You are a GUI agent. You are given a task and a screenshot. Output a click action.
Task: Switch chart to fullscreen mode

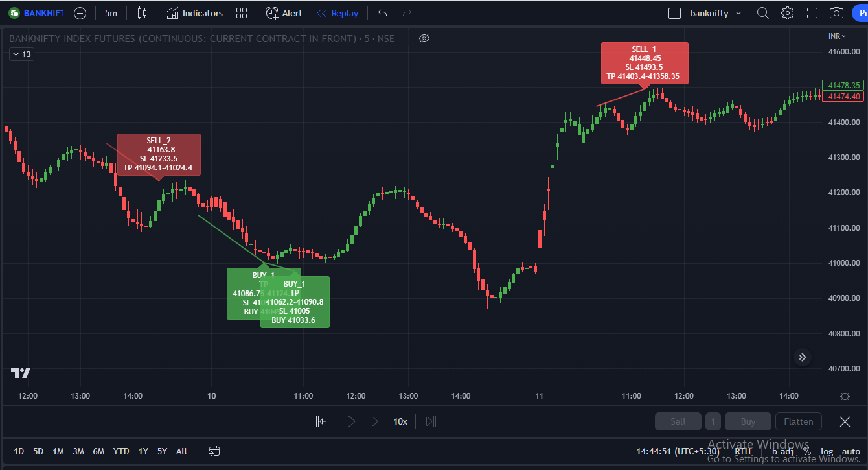pyautogui.click(x=812, y=13)
